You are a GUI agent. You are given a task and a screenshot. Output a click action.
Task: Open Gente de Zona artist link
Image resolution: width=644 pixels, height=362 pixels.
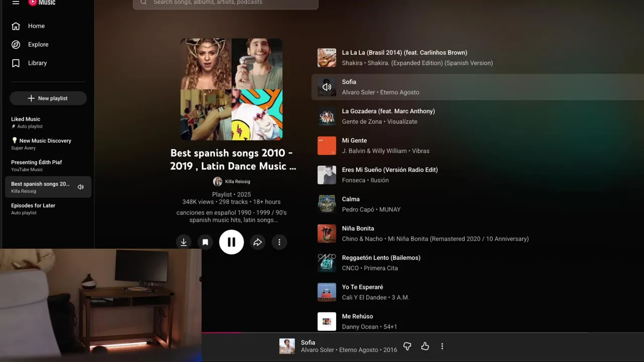(x=362, y=122)
